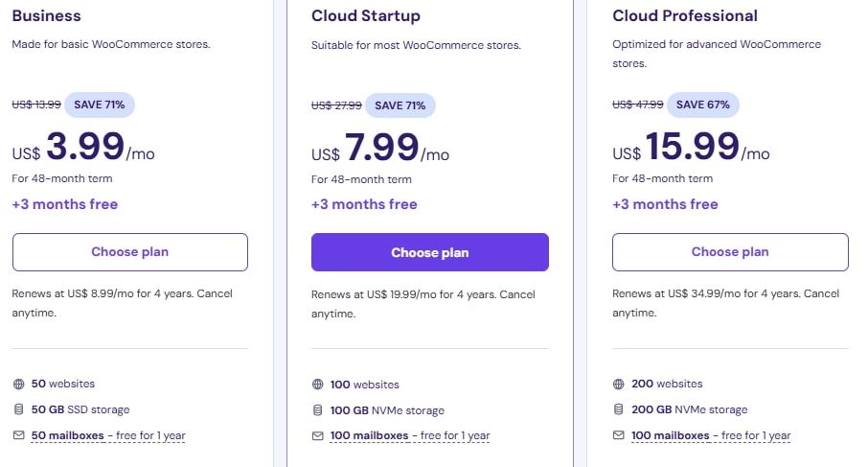Click the envelope icon in Cloud Startup features
This screenshot has width=868, height=467.
coord(318,436)
